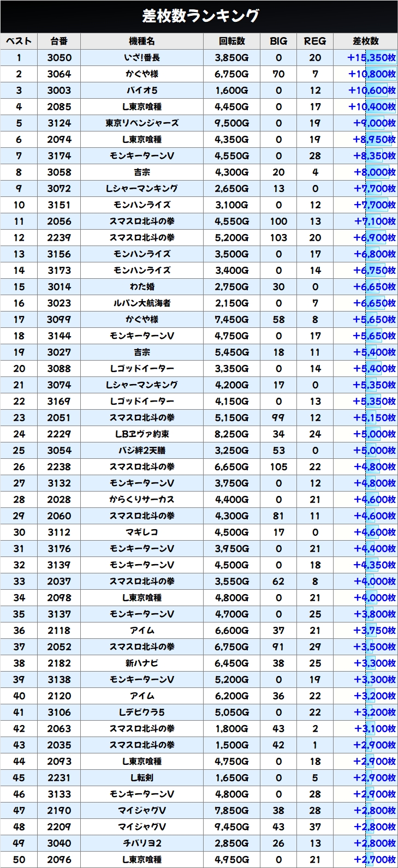Select the いざ!番長 machine name cell
This screenshot has height=868, width=398.
[142, 58]
